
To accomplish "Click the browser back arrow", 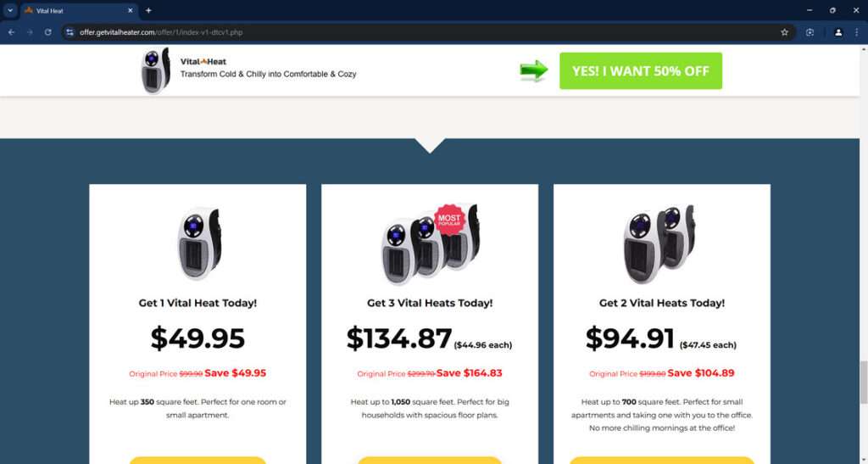I will click(12, 32).
